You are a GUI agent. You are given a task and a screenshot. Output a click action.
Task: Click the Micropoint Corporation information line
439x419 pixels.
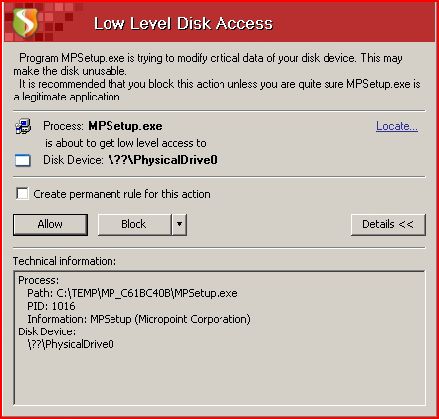[x=139, y=319]
